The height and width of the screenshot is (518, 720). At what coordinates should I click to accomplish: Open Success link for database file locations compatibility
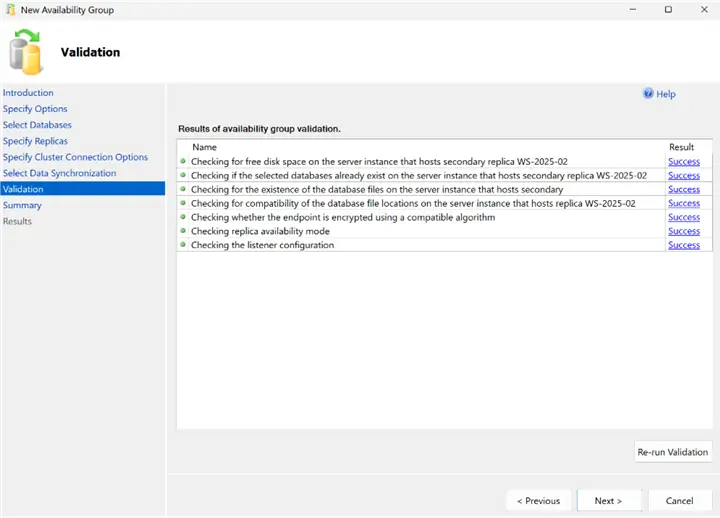pos(684,203)
